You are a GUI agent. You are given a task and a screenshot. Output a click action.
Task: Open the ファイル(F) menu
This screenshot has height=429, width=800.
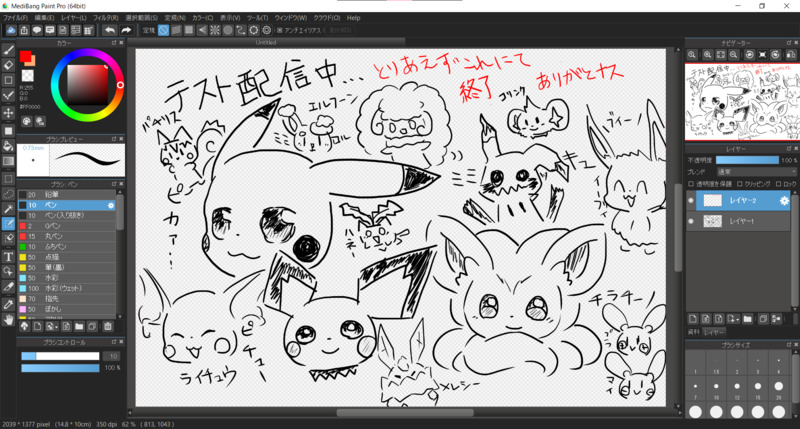(15, 18)
